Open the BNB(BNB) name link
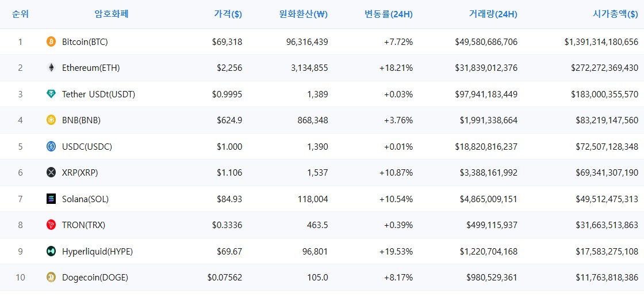Image resolution: width=644 pixels, height=296 pixels. 81,120
